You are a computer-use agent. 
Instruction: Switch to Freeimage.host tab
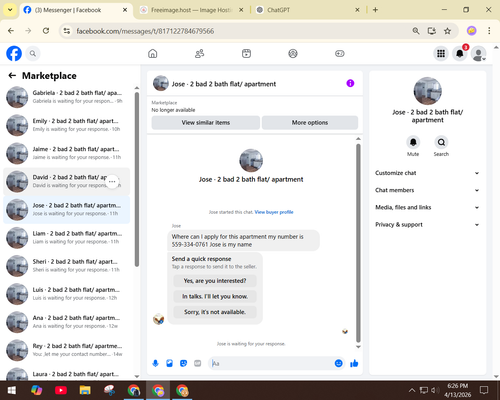[x=191, y=10]
